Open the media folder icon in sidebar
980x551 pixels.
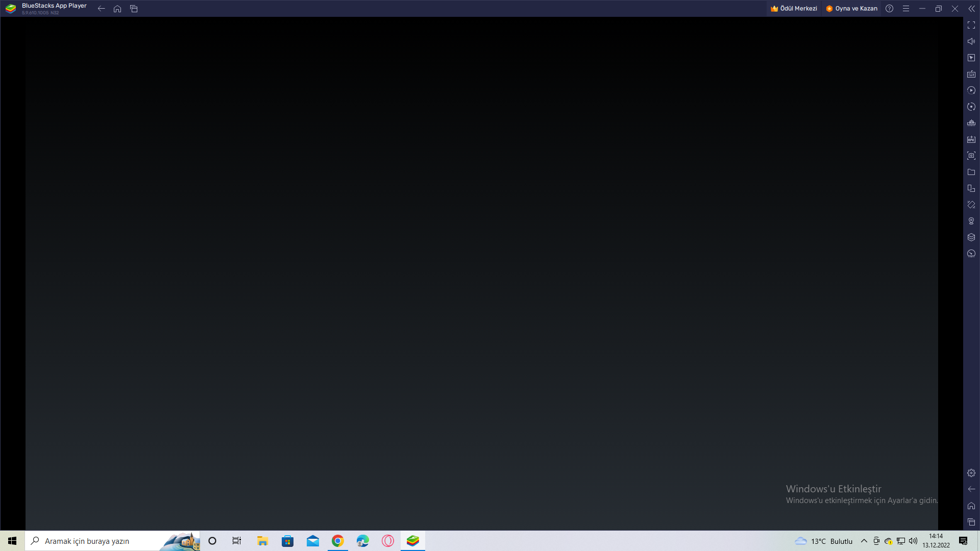(971, 172)
